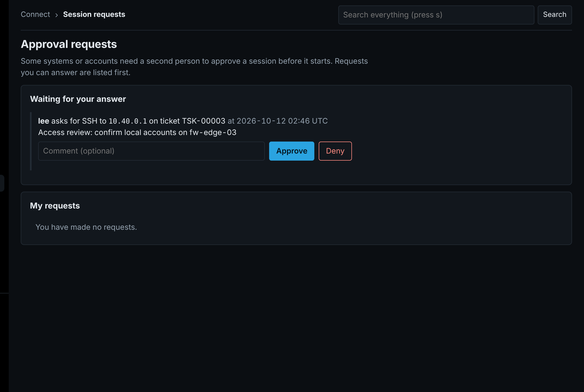Click the My requests heading
Viewport: 584px width, 392px height.
click(x=55, y=206)
